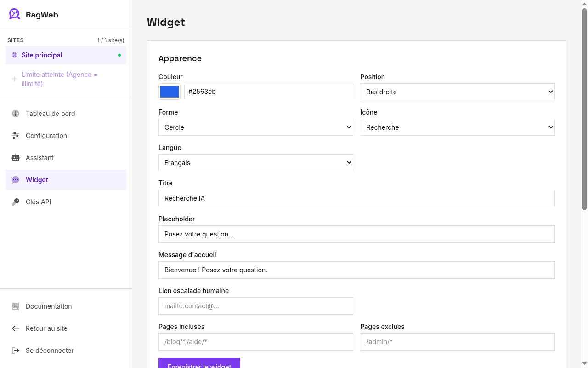The image size is (588, 368).
Task: Click the #2563eb hex color field
Action: point(269,92)
